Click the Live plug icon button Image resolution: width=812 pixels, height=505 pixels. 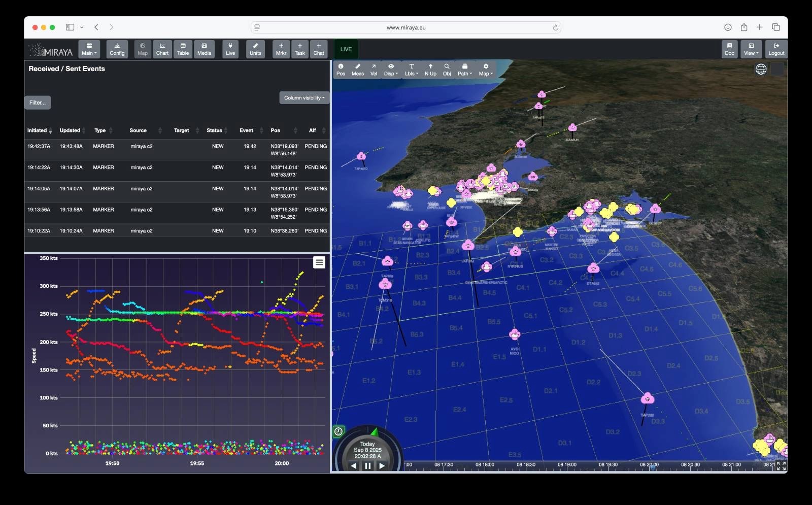click(230, 49)
